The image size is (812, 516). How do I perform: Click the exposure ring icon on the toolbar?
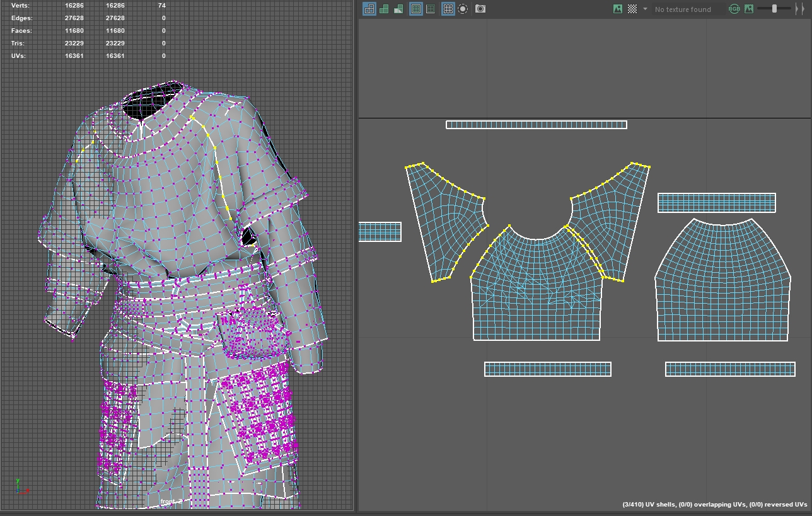[462, 9]
